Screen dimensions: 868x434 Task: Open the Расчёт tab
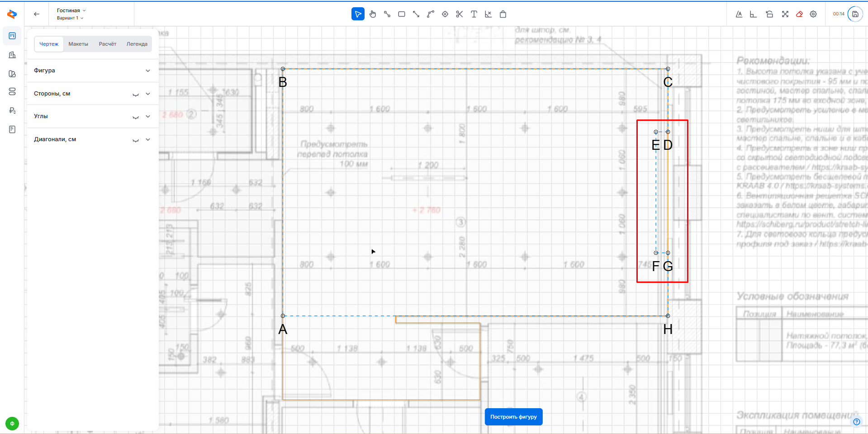click(x=108, y=44)
